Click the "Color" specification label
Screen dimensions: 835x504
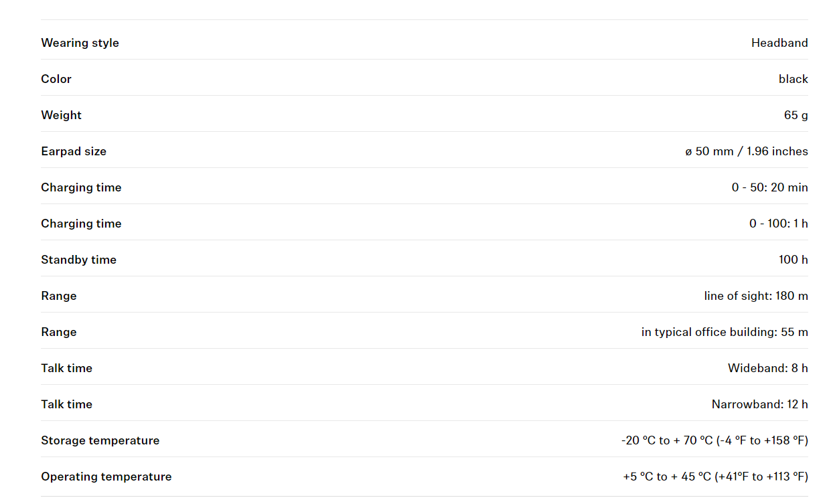[x=56, y=79]
